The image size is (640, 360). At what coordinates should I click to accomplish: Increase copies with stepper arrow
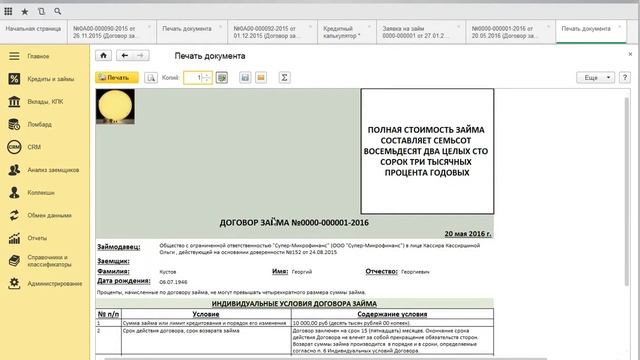tap(207, 75)
